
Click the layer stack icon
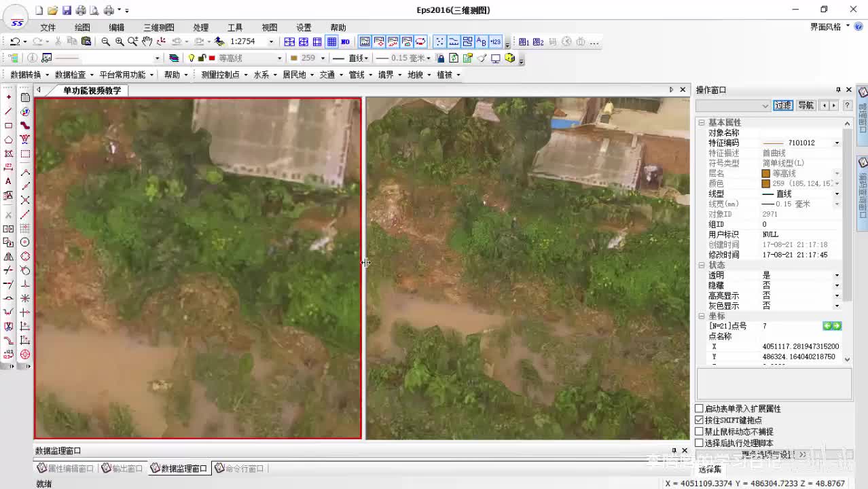(175, 58)
